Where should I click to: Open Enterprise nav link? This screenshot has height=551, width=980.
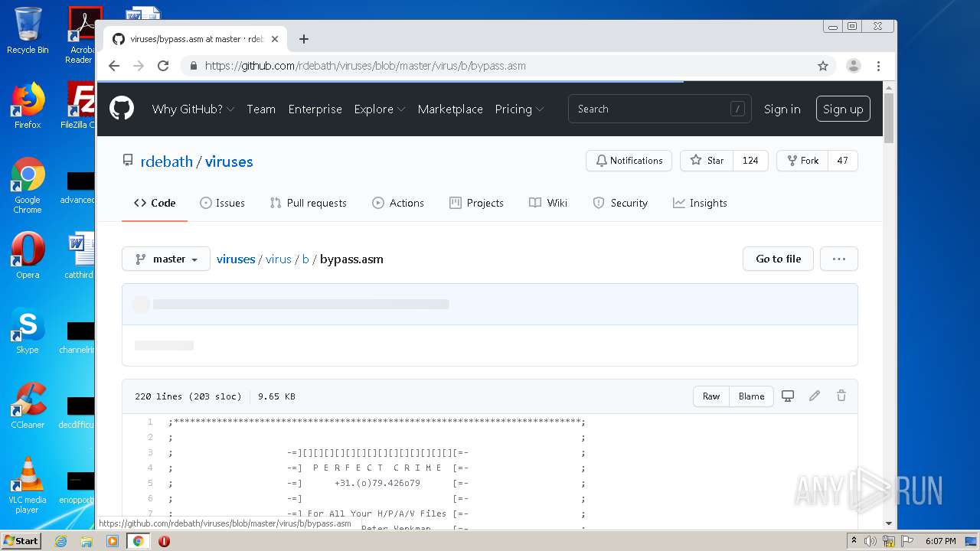(x=315, y=109)
